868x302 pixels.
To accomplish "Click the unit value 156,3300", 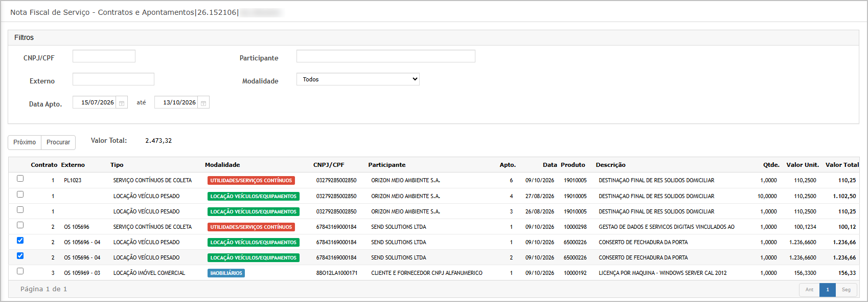I will (805, 273).
